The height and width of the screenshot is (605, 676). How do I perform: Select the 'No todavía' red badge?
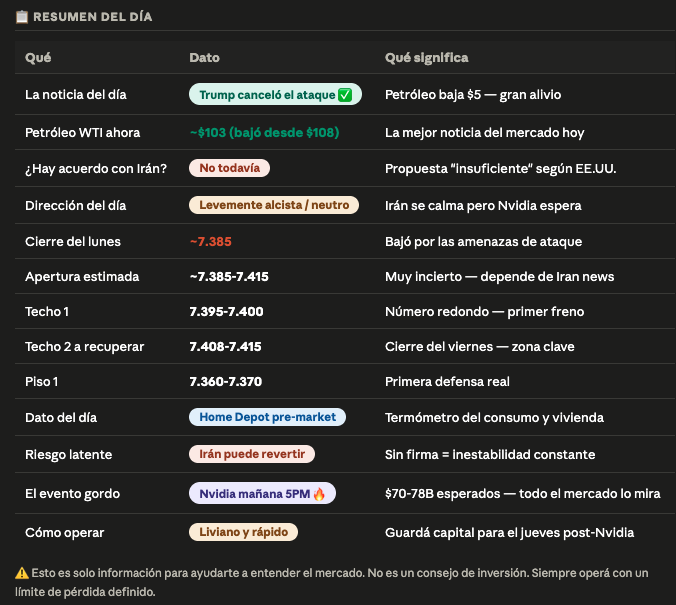pyautogui.click(x=229, y=168)
